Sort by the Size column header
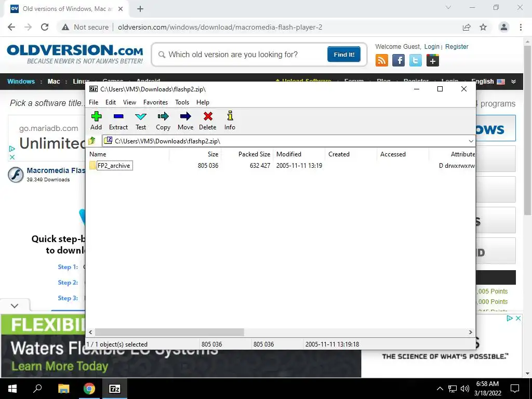 tap(195, 154)
